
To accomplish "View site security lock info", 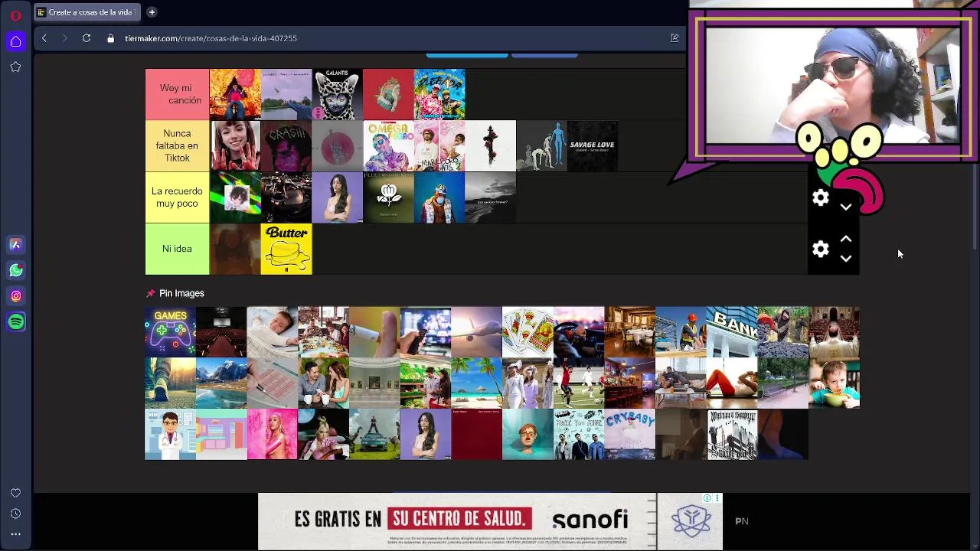I will click(x=111, y=38).
